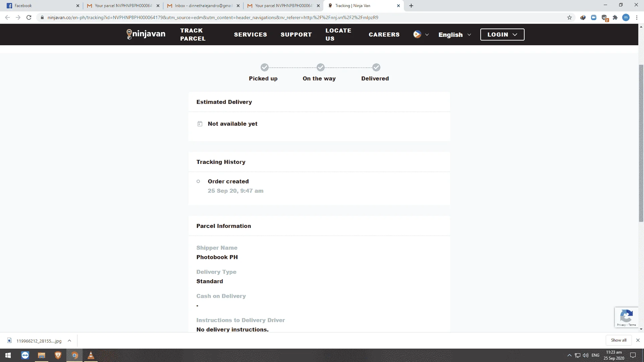
Task: Open the SUPPORT menu
Action: click(296, 35)
